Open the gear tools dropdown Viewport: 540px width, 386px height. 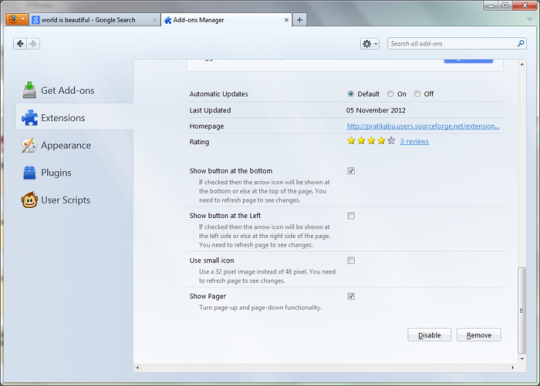point(370,44)
